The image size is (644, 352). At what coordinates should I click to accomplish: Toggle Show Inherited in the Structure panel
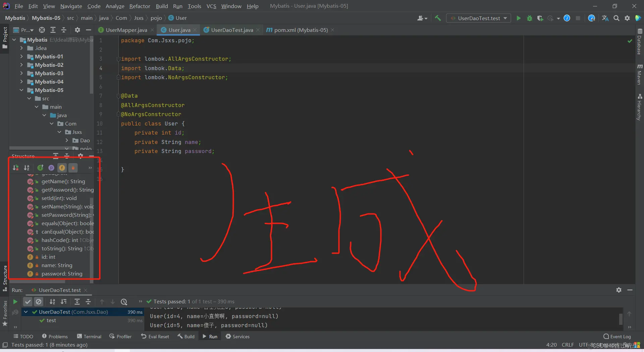tap(40, 168)
